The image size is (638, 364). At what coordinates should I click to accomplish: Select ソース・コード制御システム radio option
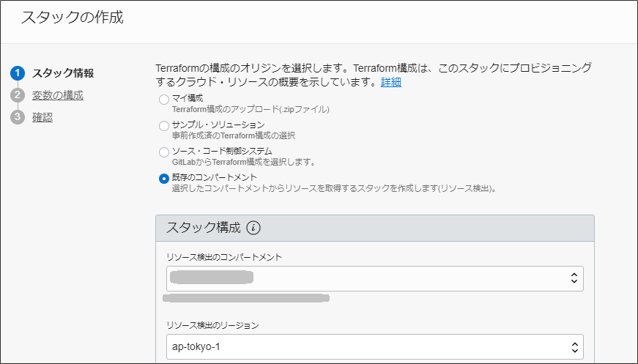[164, 152]
